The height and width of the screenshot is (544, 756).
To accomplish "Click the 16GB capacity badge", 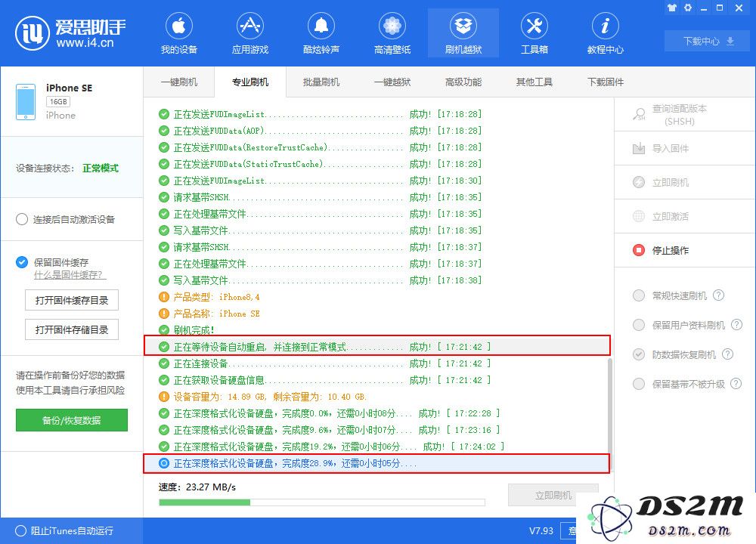I will pyautogui.click(x=58, y=102).
